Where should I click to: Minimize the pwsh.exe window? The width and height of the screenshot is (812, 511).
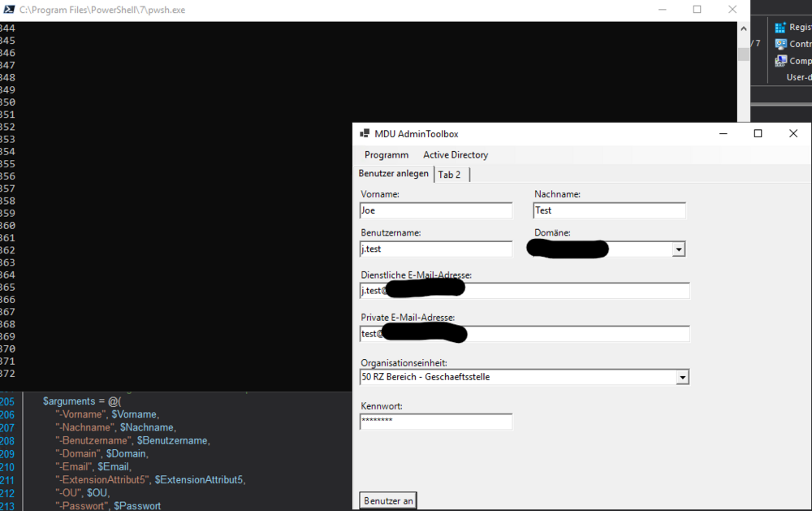click(x=660, y=10)
